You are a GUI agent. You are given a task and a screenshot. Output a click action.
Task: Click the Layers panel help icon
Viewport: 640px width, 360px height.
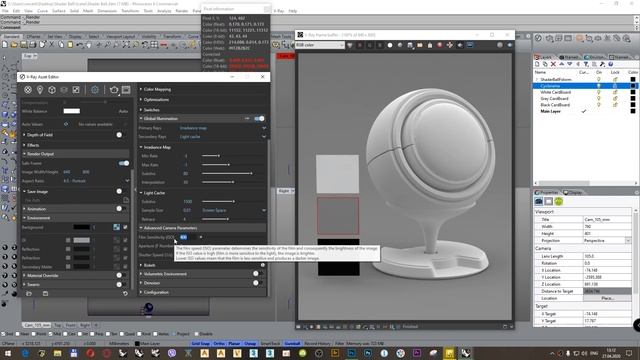[611, 64]
